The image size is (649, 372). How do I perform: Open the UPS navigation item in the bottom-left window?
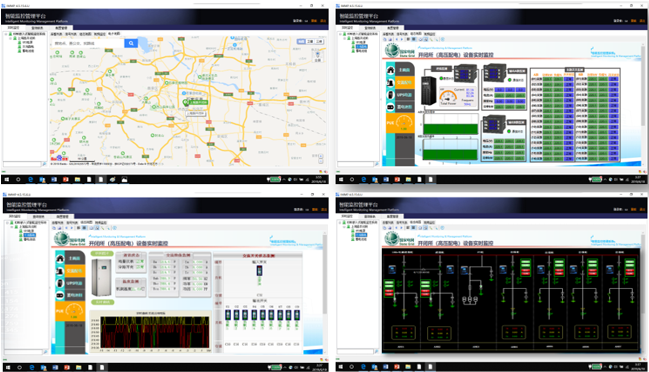click(74, 283)
